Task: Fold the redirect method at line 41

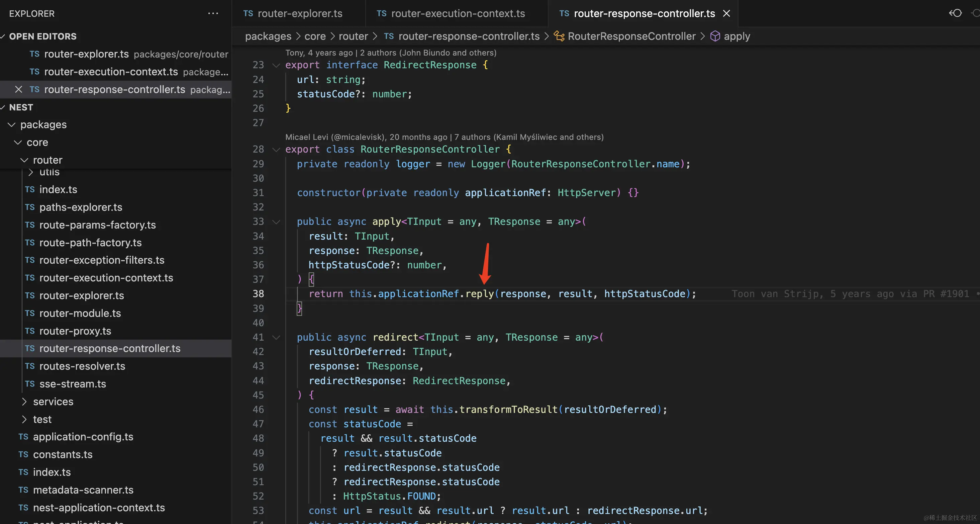Action: tap(276, 338)
